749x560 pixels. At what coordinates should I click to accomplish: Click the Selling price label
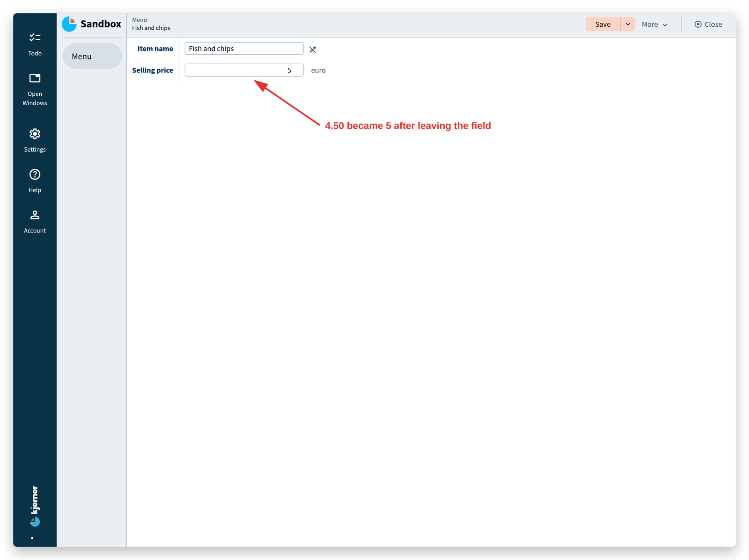[x=153, y=70]
